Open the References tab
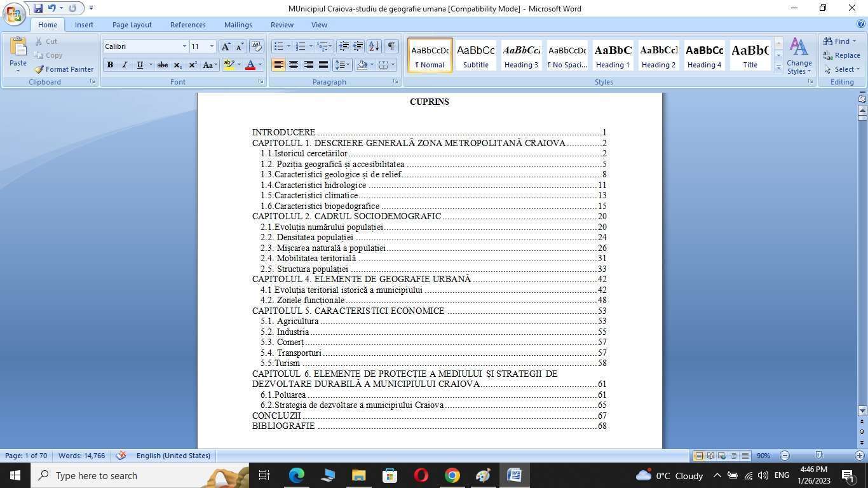 pos(187,25)
